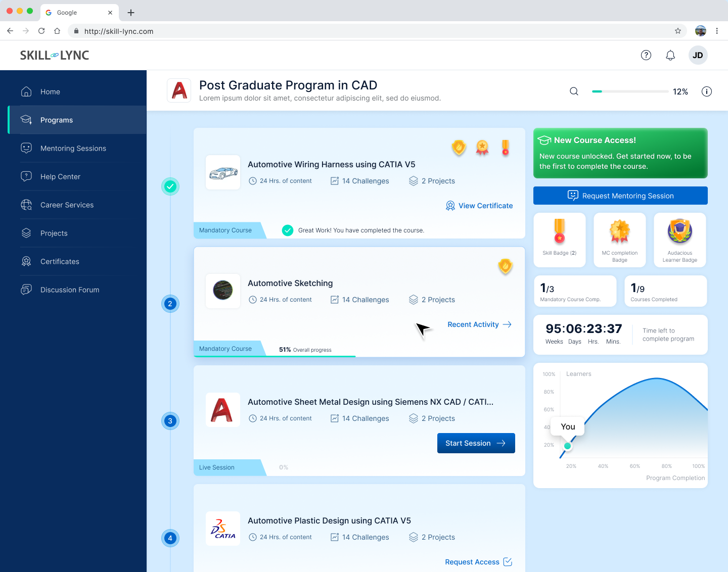Click the red ribbon medal on Wiring Harness card

505,148
